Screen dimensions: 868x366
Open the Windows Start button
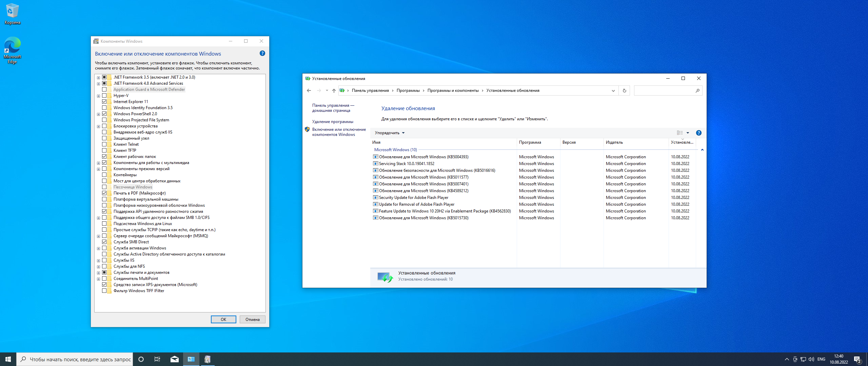click(x=8, y=359)
